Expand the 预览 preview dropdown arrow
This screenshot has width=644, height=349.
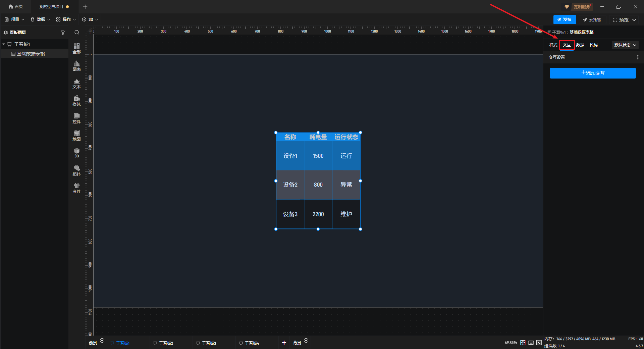pyautogui.click(x=634, y=20)
